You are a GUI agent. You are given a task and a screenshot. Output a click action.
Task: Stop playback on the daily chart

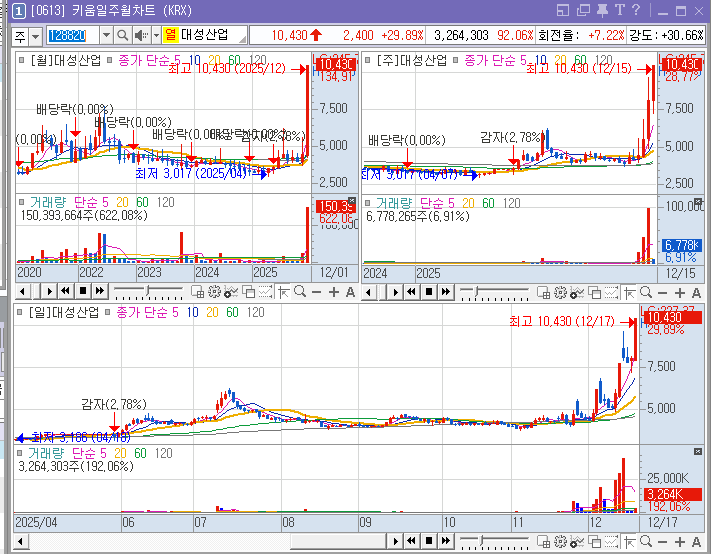click(x=429, y=540)
